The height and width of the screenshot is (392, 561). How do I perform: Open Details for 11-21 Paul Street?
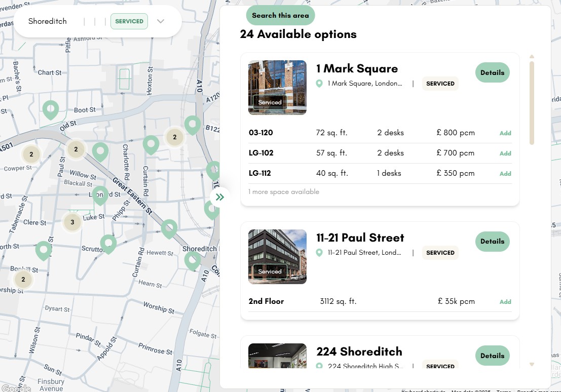pos(492,242)
